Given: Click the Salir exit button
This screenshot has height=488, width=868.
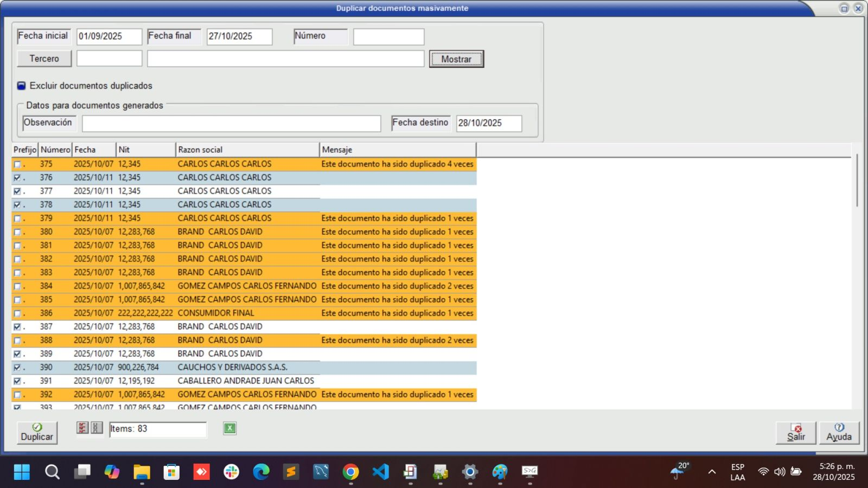Looking at the screenshot, I should 796,433.
